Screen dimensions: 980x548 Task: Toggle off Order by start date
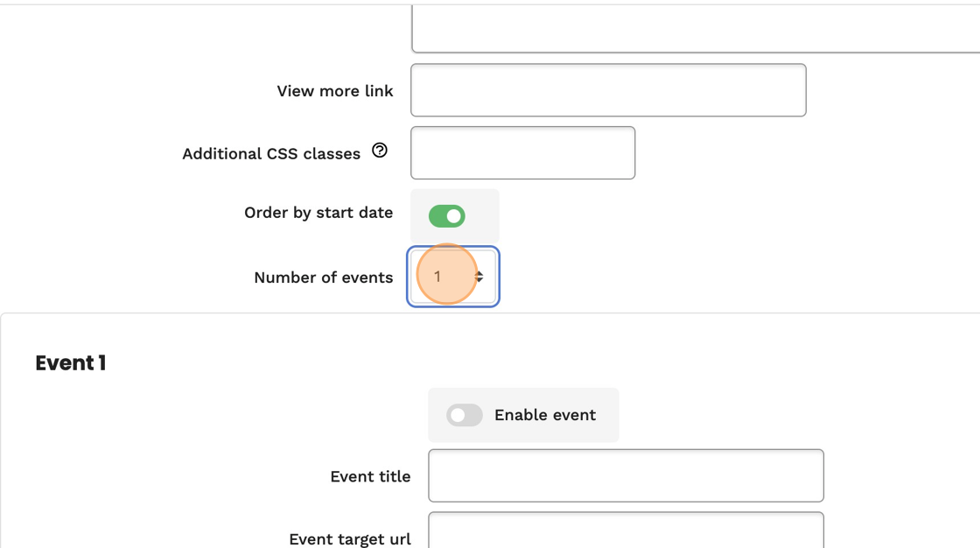coord(446,216)
